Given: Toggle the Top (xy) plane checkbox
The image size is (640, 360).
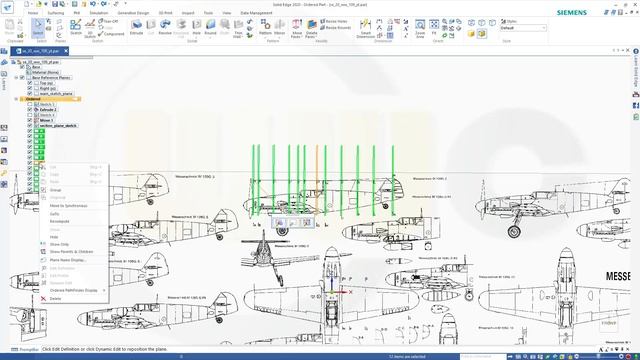Looking at the screenshot, I should point(30,83).
